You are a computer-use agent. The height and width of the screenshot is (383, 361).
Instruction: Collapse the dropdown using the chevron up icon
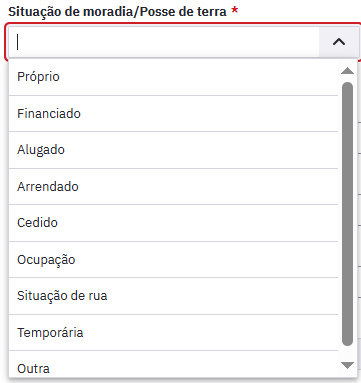coord(339,42)
